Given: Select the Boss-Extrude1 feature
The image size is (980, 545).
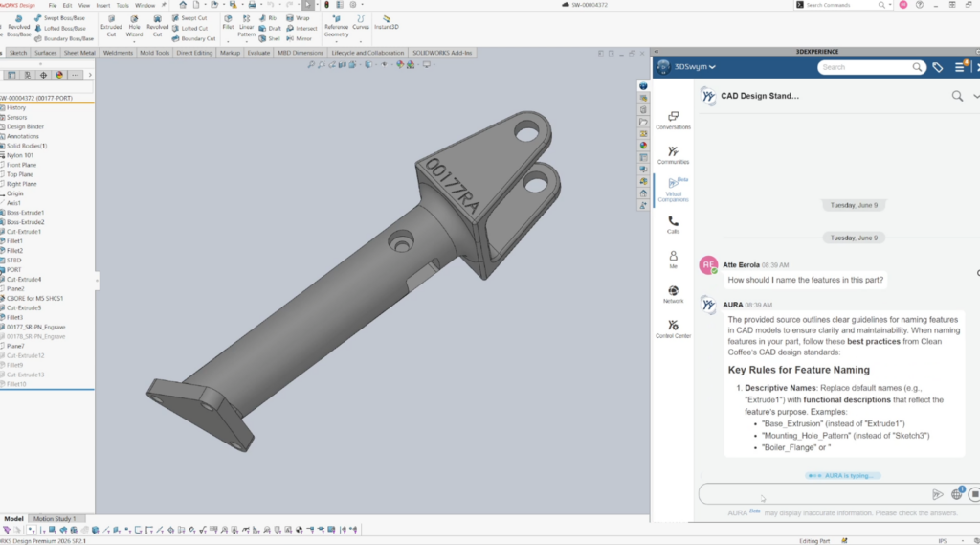Looking at the screenshot, I should (x=25, y=213).
